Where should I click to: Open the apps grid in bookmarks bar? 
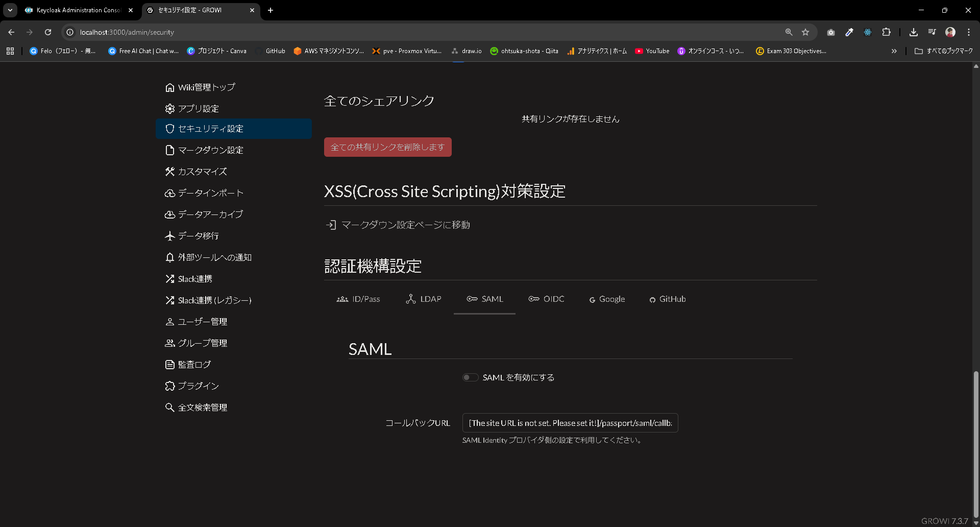tap(10, 51)
